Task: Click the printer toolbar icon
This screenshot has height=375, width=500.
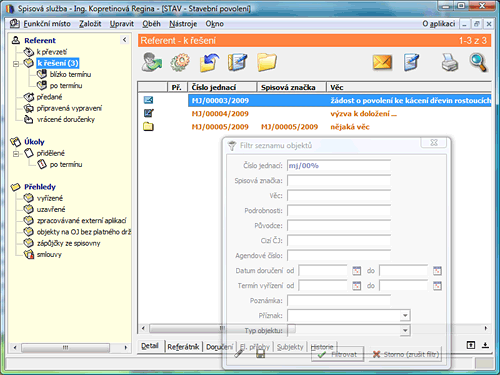Action: (450, 62)
